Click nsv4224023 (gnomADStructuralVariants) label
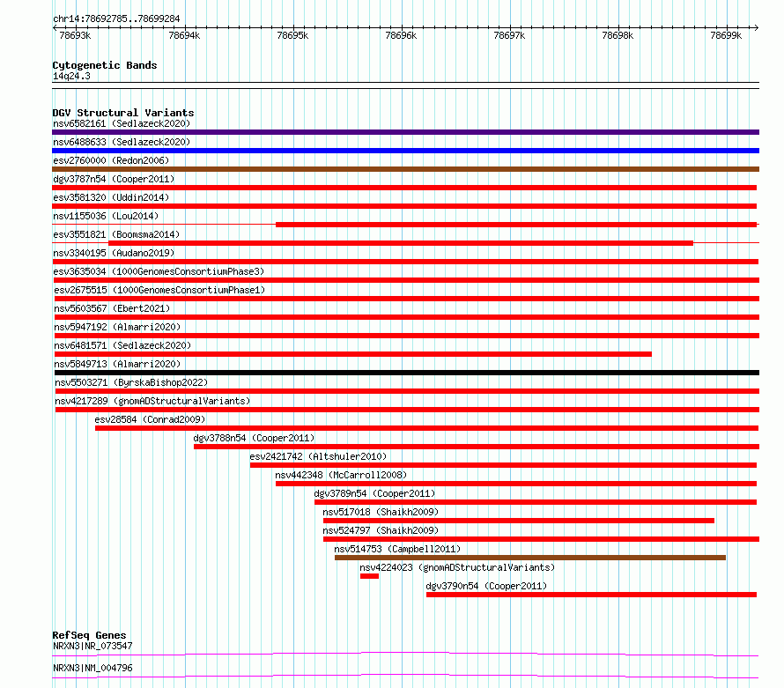 457,567
